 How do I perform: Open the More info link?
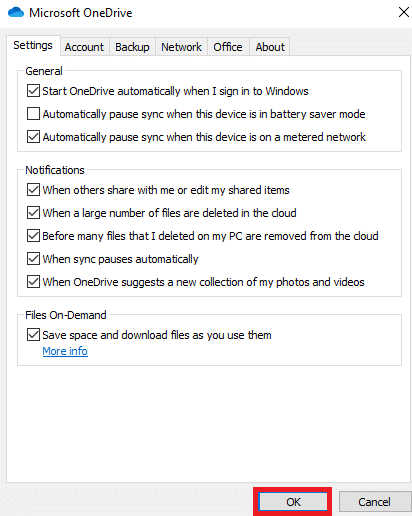click(65, 351)
